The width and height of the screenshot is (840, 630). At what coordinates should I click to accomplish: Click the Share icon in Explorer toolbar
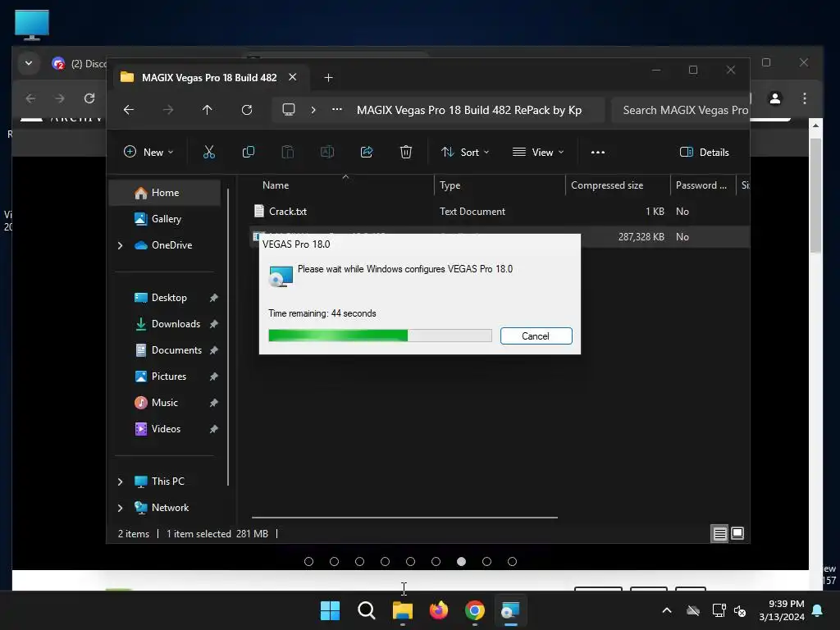click(x=367, y=152)
